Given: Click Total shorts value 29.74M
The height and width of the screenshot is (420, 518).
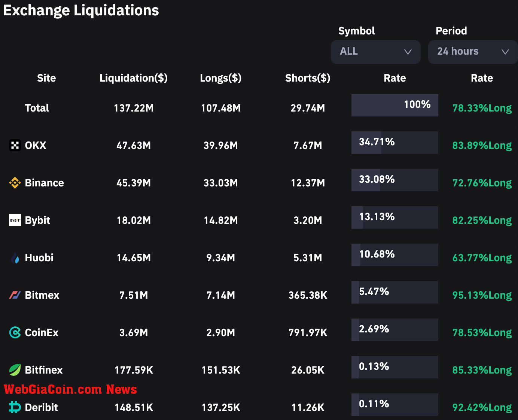Looking at the screenshot, I should [x=308, y=108].
